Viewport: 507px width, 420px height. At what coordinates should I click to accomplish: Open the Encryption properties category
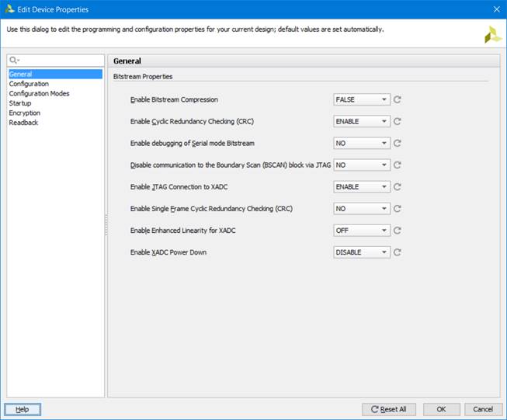coord(25,113)
